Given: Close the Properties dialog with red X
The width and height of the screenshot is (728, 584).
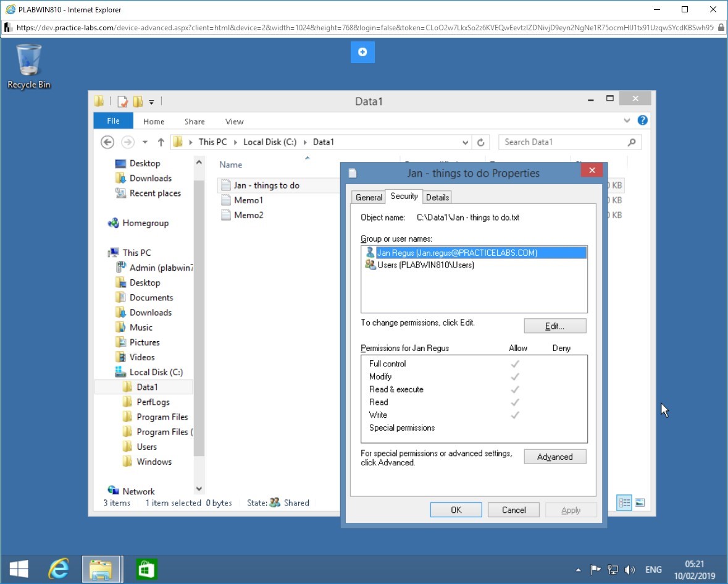Looking at the screenshot, I should point(592,171).
